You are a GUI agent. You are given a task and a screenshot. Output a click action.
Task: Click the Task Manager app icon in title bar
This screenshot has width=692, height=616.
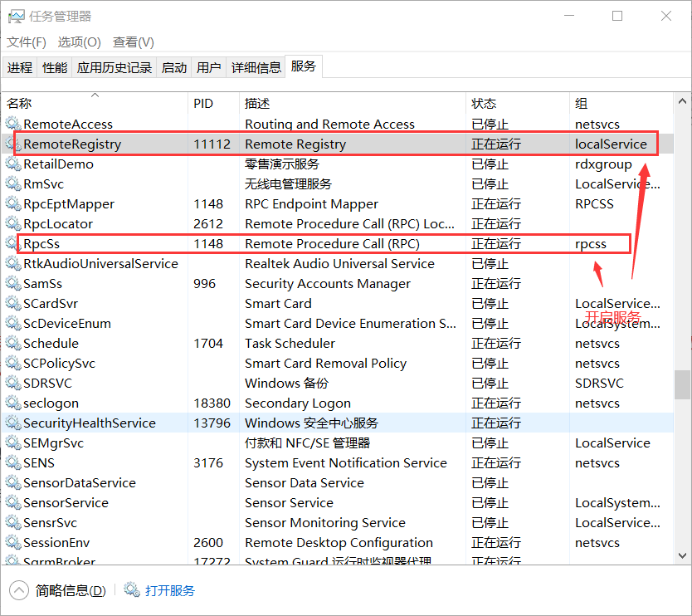17,17
